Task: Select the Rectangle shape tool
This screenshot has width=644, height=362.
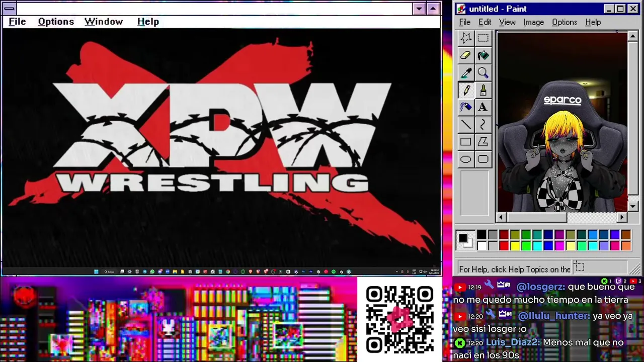Action: click(x=466, y=142)
